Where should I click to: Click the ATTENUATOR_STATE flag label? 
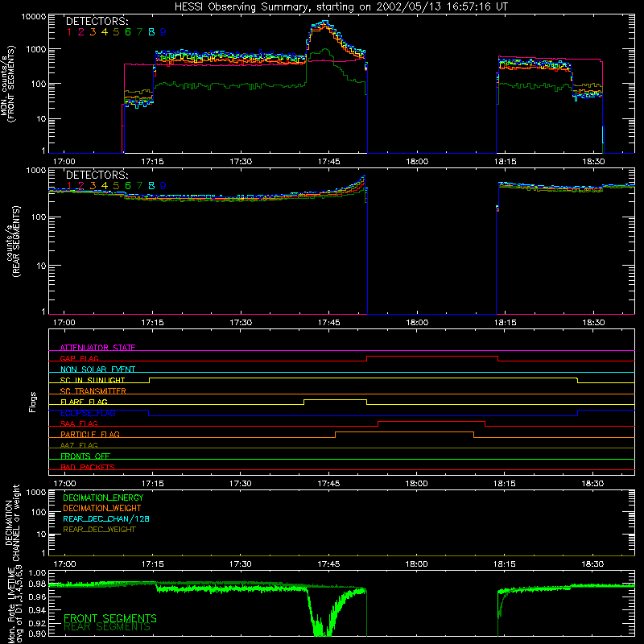pos(97,348)
